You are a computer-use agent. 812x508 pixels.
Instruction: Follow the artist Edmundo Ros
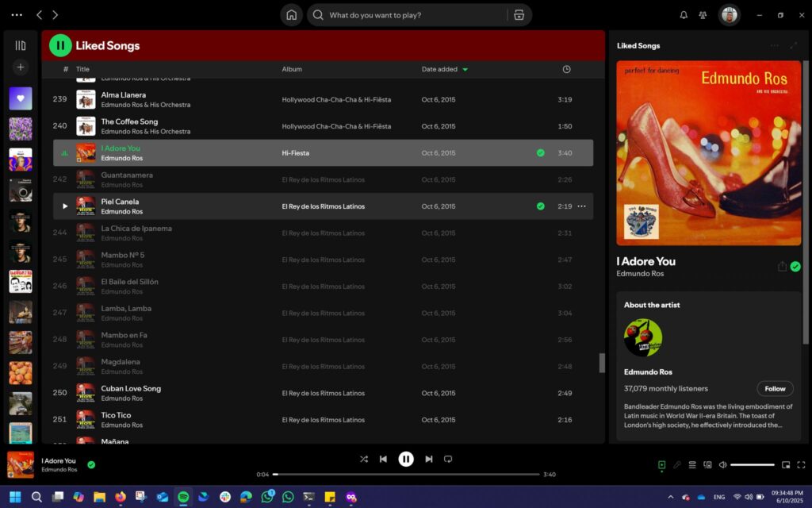coord(775,388)
